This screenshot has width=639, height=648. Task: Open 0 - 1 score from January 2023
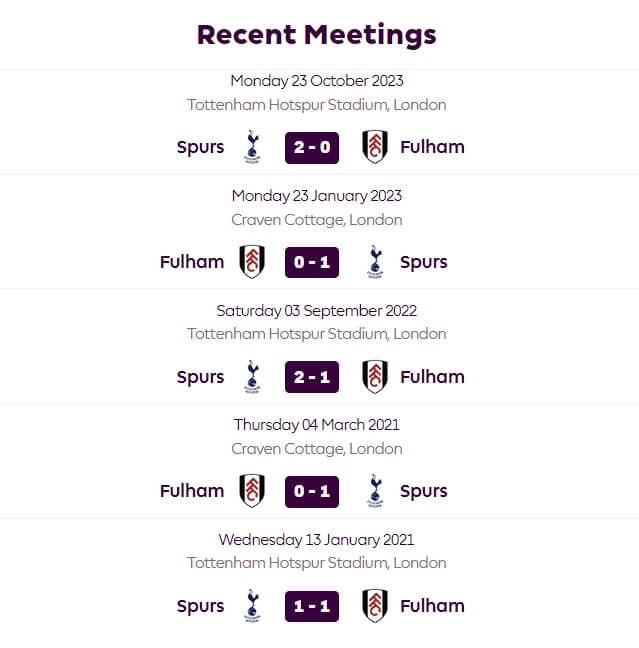point(312,262)
